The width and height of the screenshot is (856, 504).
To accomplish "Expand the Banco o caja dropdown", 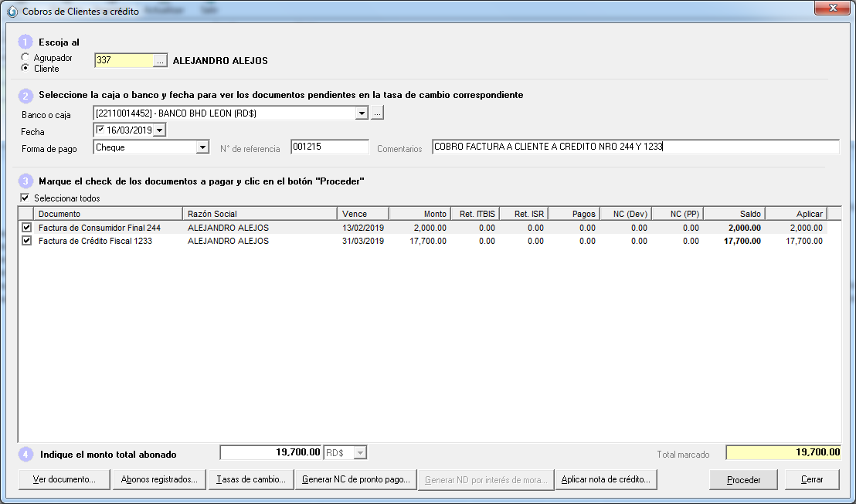I will [x=361, y=113].
